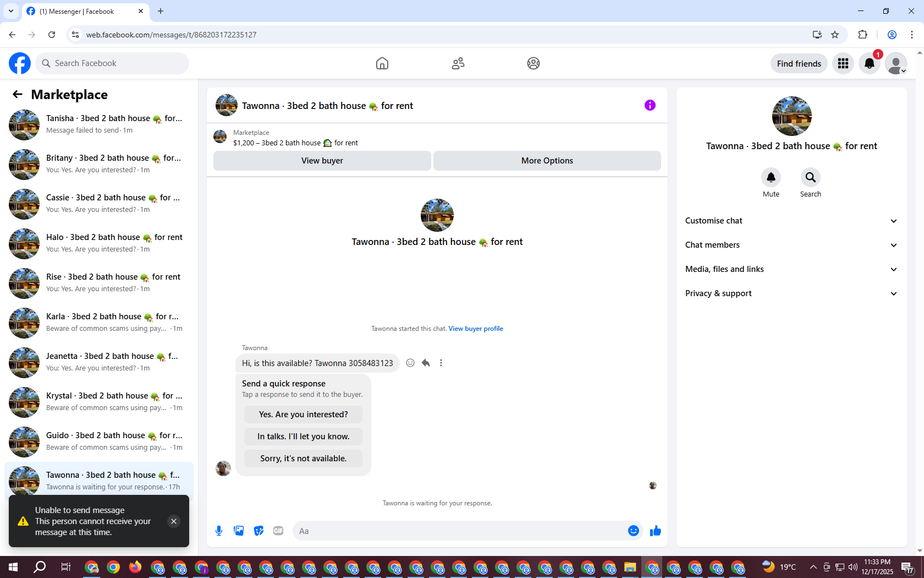The width and height of the screenshot is (924, 578).
Task: Send quick response Sorry, it's not available.
Action: (304, 459)
